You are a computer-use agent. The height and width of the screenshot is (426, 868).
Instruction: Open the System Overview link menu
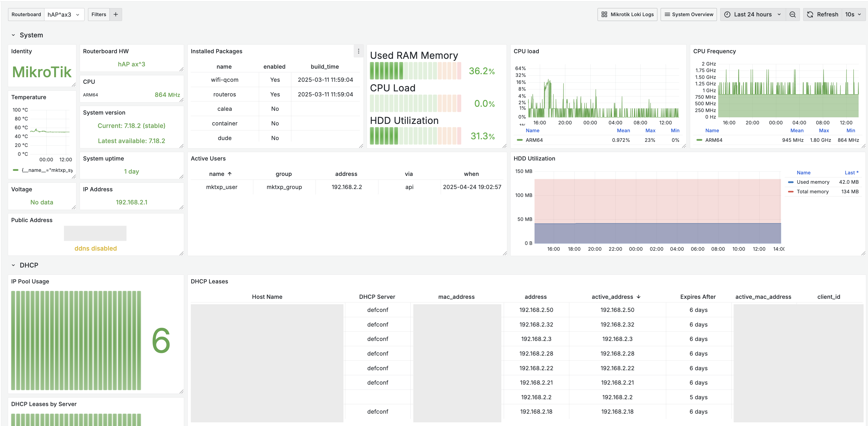[x=688, y=14]
